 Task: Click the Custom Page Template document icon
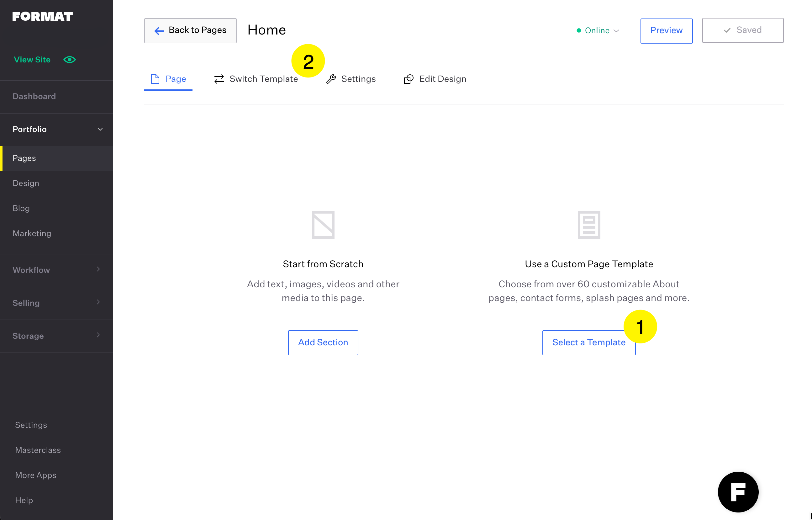(x=588, y=225)
